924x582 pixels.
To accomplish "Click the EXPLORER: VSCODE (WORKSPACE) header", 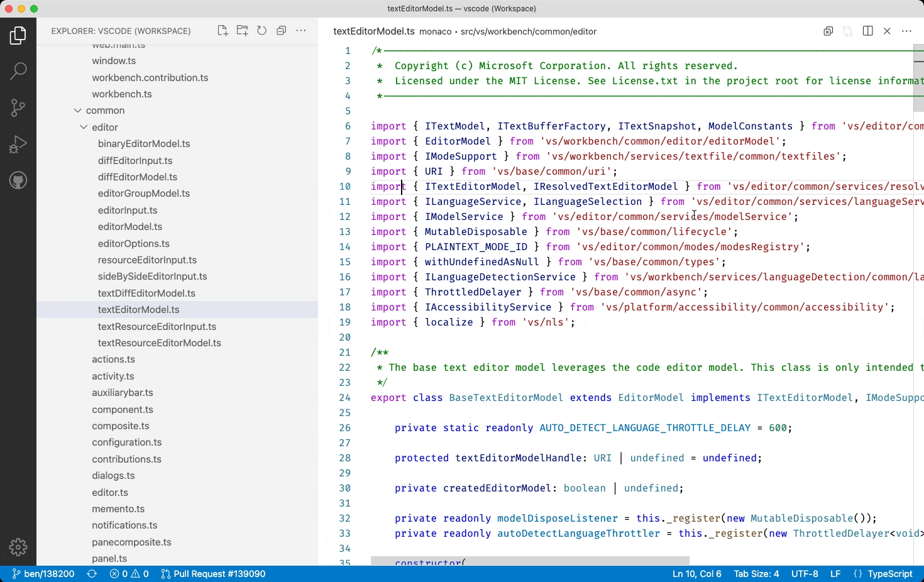I will tap(121, 31).
